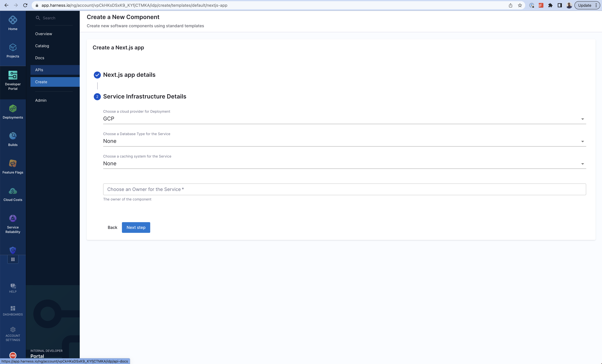Click the Next step button
602x364 pixels.
(136, 227)
